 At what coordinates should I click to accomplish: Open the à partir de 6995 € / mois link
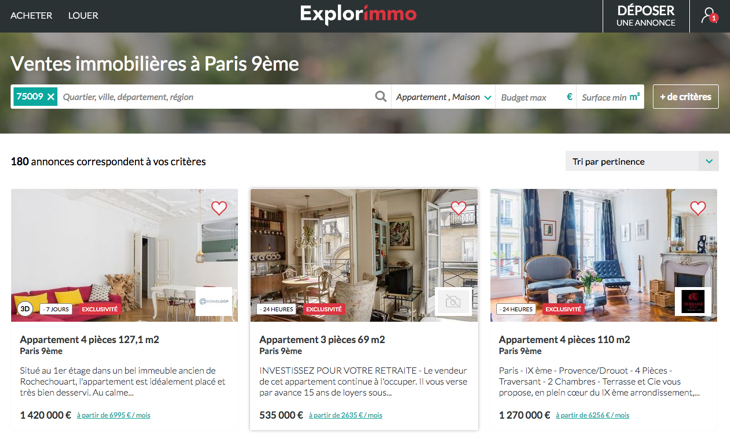click(114, 415)
